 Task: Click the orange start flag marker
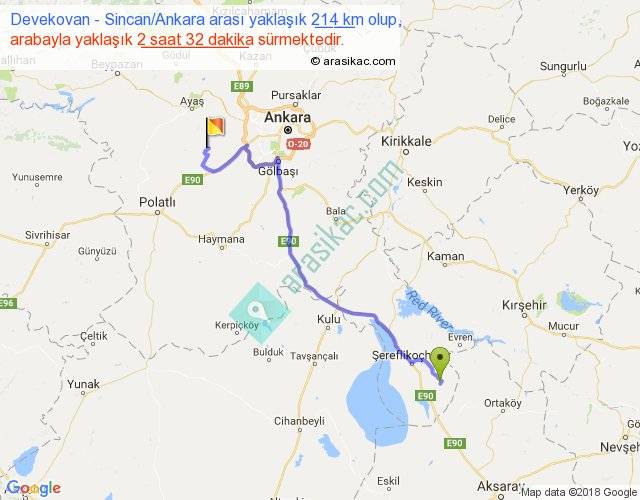[x=215, y=133]
